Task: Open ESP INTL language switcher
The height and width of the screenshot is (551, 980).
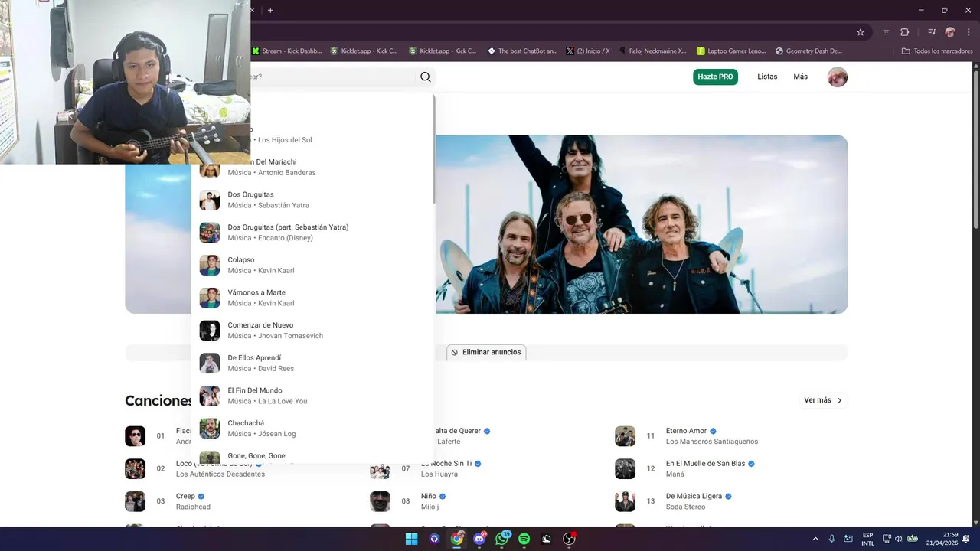Action: pyautogui.click(x=867, y=539)
